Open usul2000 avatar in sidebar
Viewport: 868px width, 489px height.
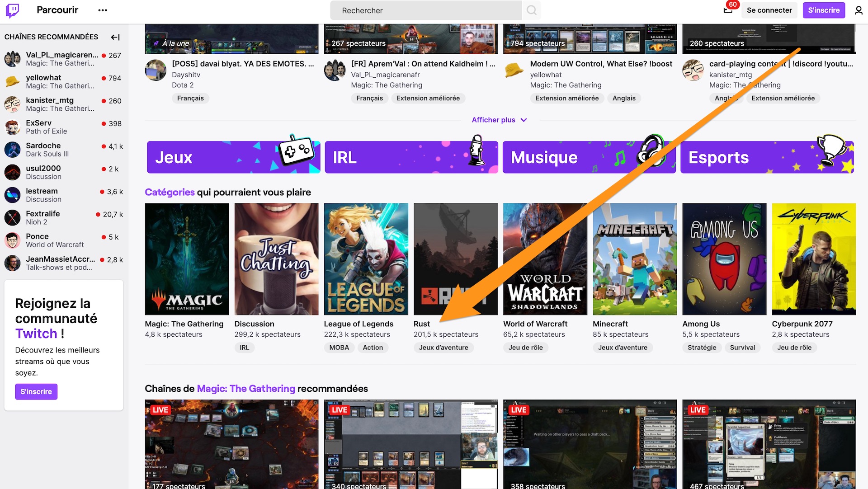(x=13, y=172)
